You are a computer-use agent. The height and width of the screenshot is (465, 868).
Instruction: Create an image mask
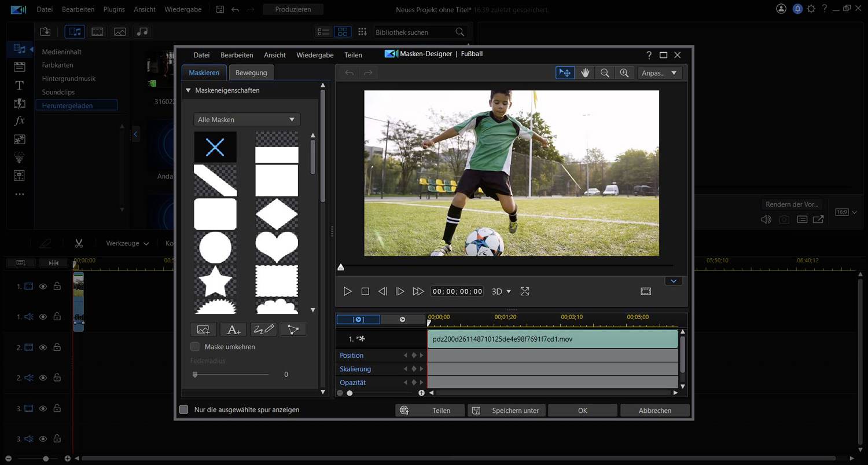point(203,329)
